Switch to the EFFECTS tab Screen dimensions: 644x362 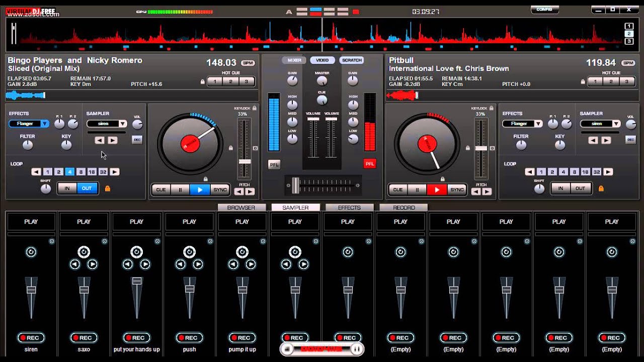349,207
